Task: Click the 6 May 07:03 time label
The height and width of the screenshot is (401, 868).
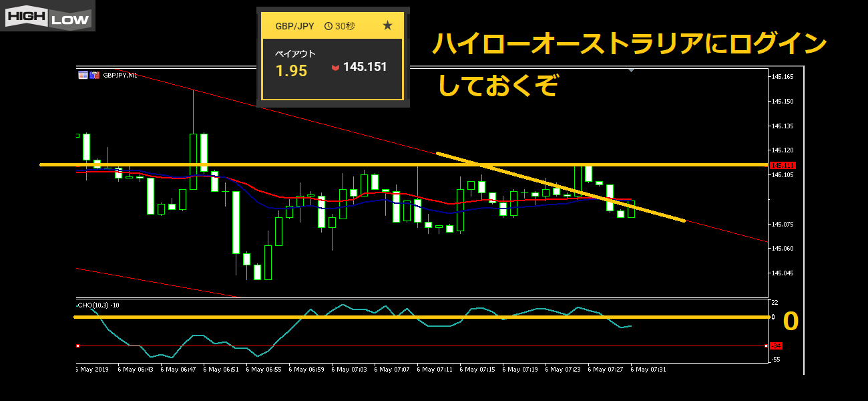Action: pyautogui.click(x=352, y=369)
